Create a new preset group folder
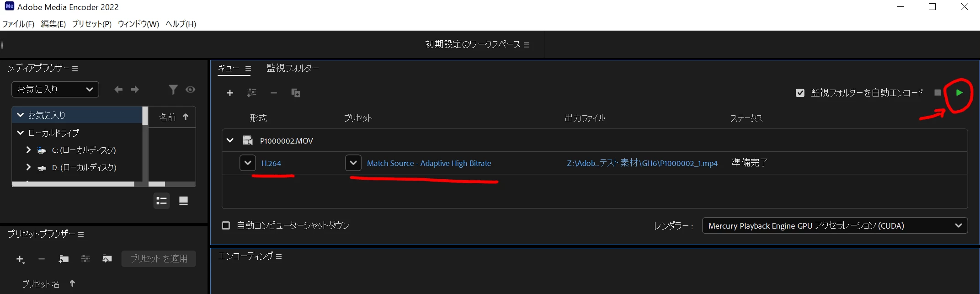 click(64, 259)
